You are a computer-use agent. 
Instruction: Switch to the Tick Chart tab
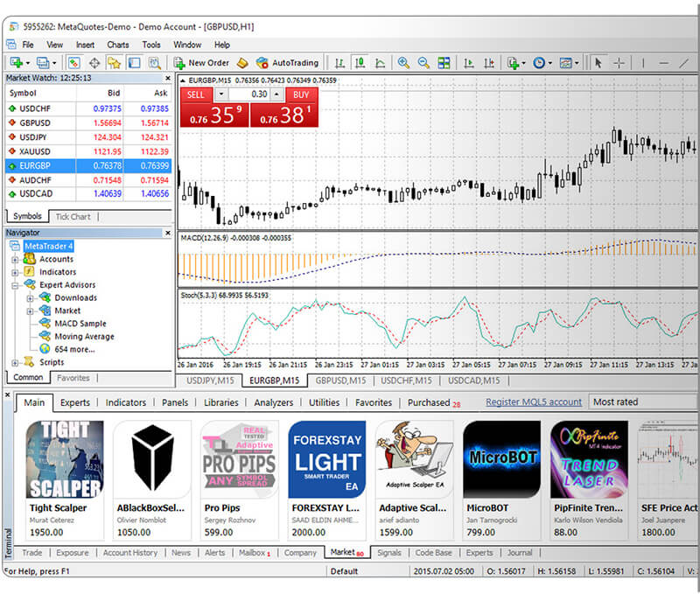coord(73,217)
